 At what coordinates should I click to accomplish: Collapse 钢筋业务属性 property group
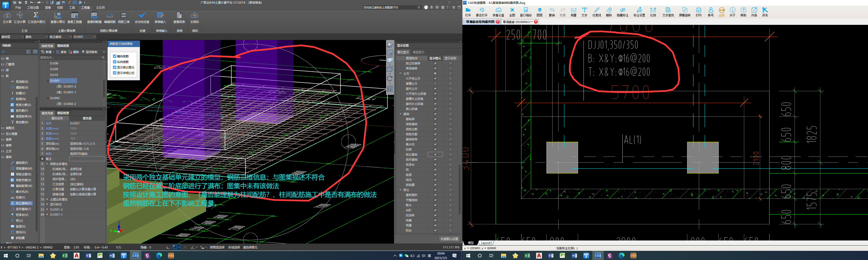click(x=47, y=164)
